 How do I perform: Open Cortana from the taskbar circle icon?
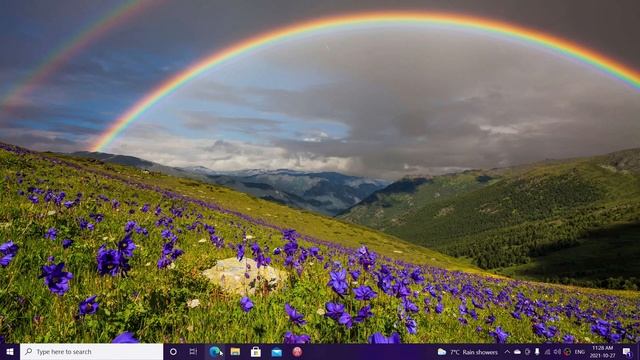[x=173, y=351]
